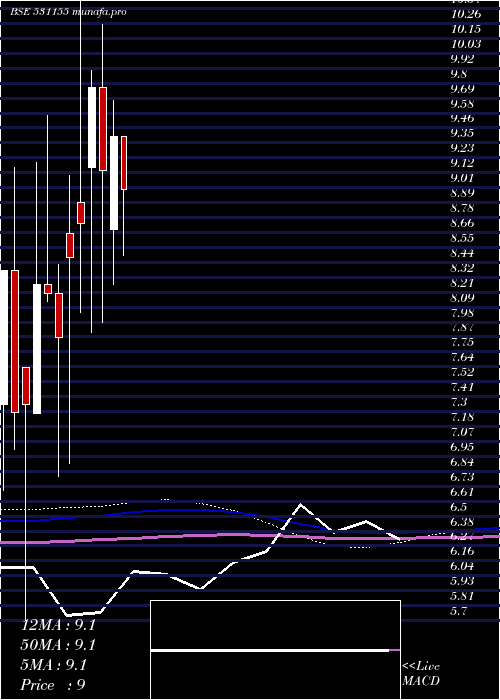Pick the 7.52 value on price axis
This screenshot has width=500, height=700.
[x=463, y=372]
